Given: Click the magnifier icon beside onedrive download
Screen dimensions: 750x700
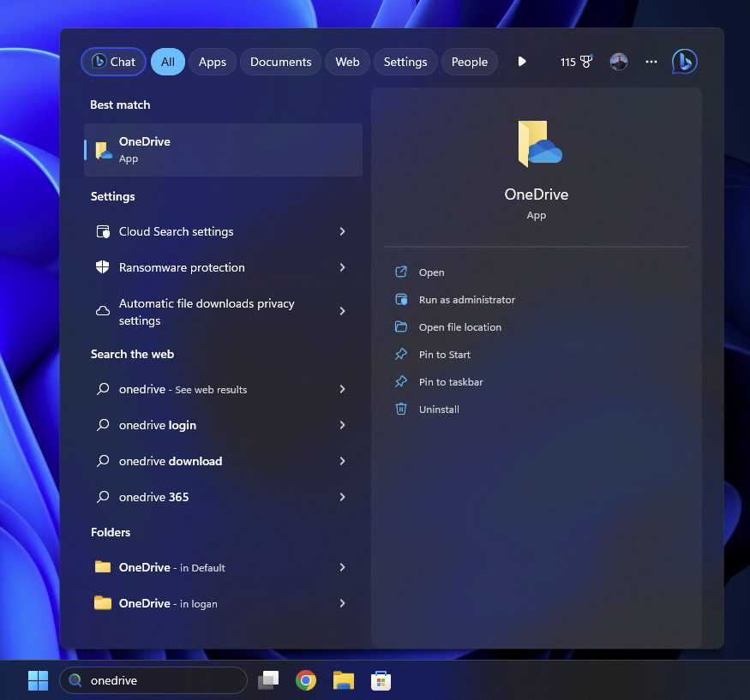Looking at the screenshot, I should click(x=103, y=461).
